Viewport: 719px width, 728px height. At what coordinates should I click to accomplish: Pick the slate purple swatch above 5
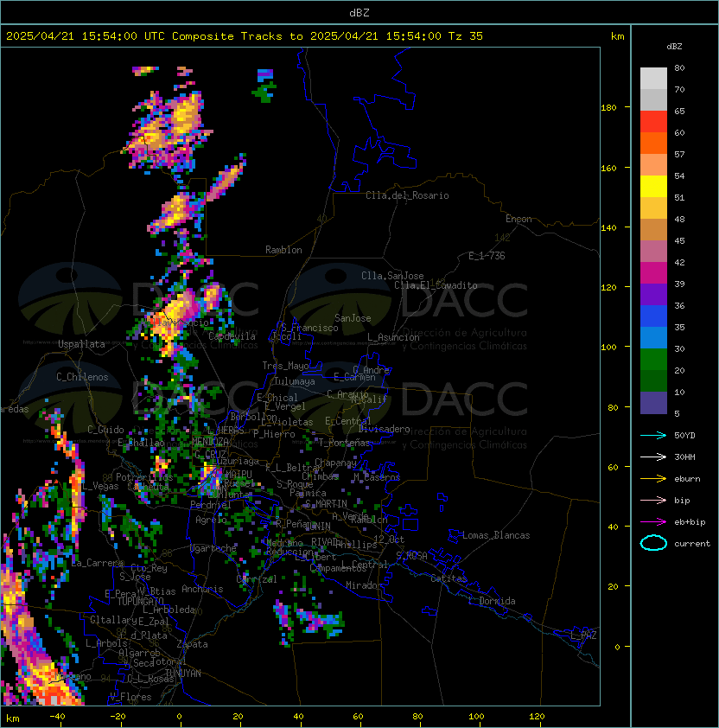(653, 403)
